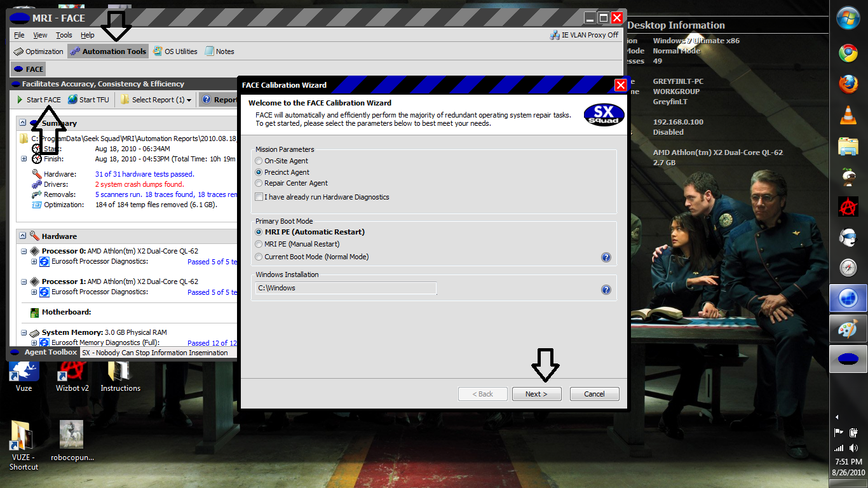Click the System Memory RAM icon
This screenshot has width=868, height=488.
coord(34,332)
